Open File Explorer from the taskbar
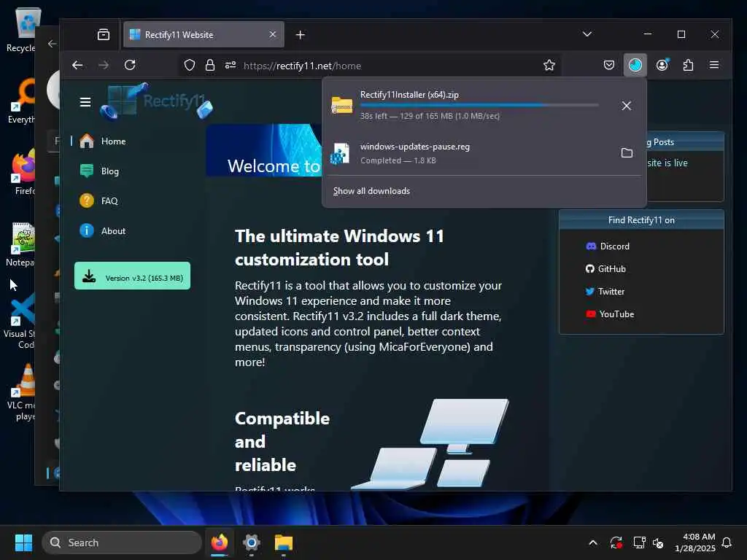This screenshot has width=747, height=560. (x=284, y=542)
